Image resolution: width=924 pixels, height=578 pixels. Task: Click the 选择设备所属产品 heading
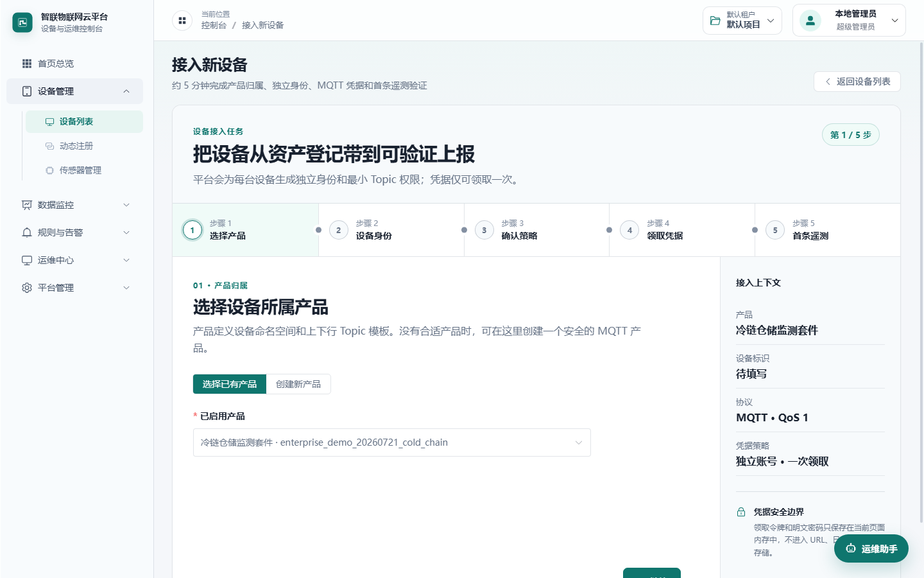tap(261, 307)
